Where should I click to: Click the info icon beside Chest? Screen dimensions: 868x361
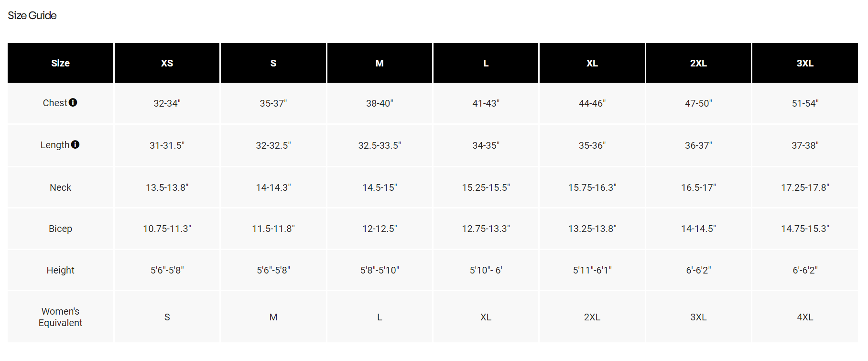[x=73, y=102]
